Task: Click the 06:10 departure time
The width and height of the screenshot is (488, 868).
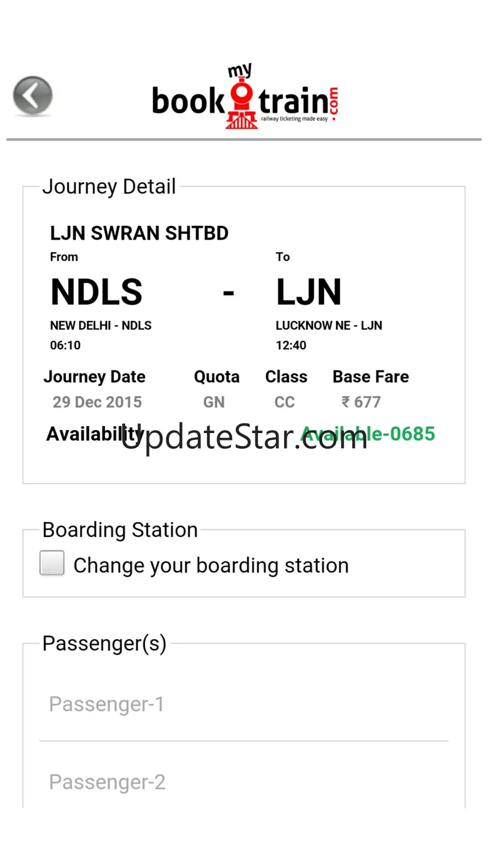Action: point(65,345)
